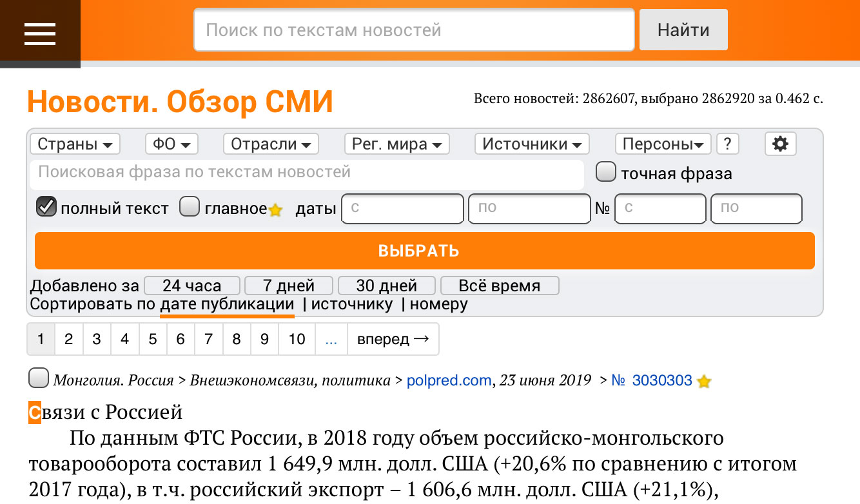
Task: Open the Рег. мира dropdown
Action: coord(396,144)
